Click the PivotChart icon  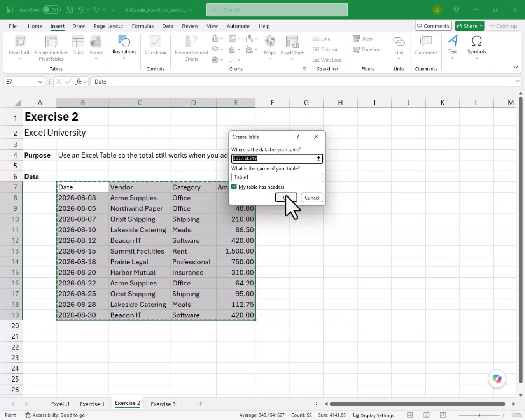[x=292, y=42]
